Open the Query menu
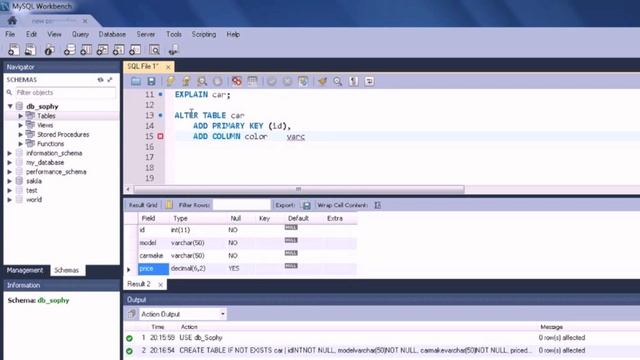640x360 pixels. [80, 34]
